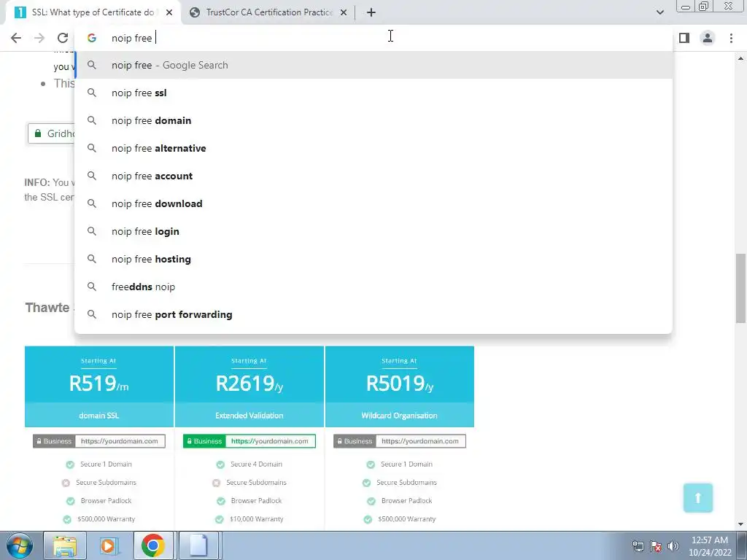The width and height of the screenshot is (747, 560).
Task: Select 'noip free - Google Search' suggestion
Action: coord(373,65)
